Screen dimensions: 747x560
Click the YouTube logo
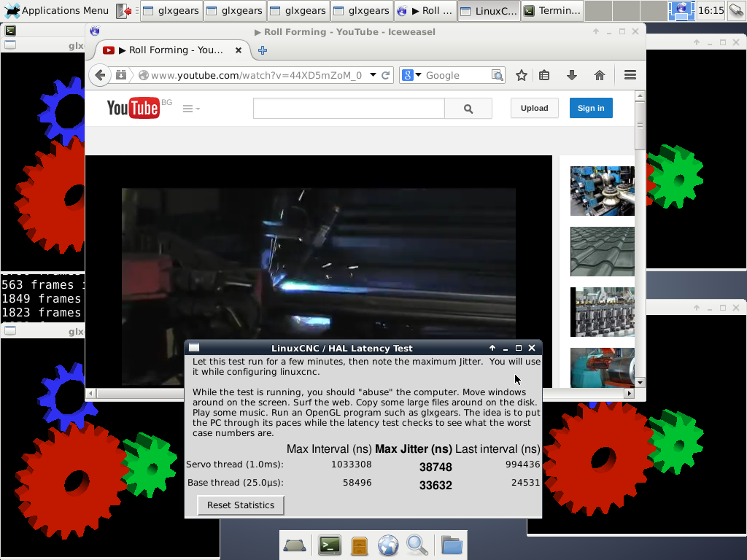point(133,108)
